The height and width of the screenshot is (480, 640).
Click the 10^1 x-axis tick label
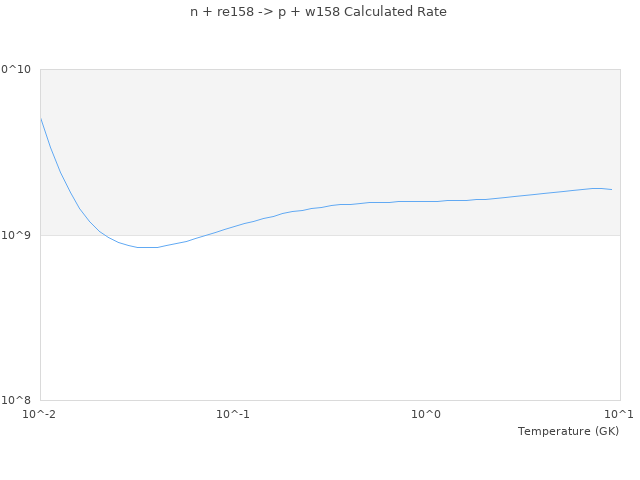click(619, 414)
